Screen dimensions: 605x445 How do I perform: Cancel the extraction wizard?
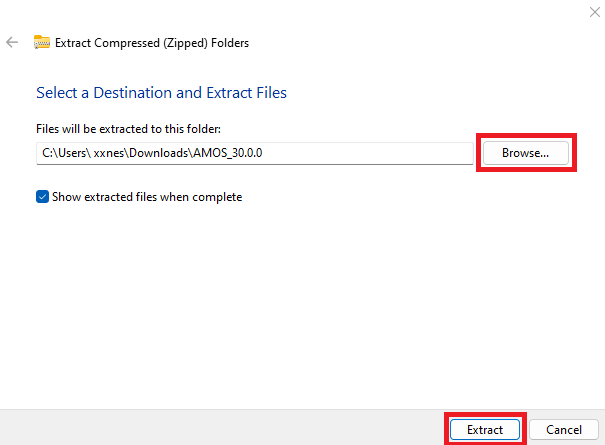[563, 429]
